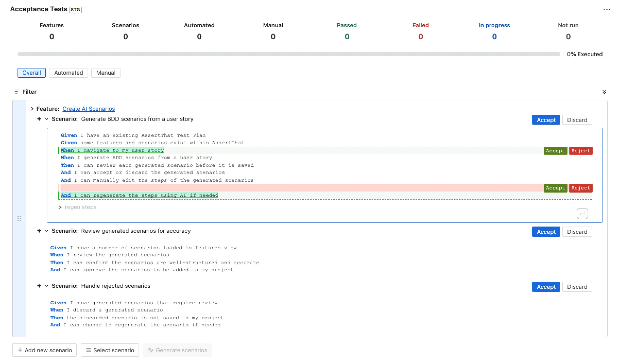Switch to the Manual tab
Image resolution: width=619 pixels, height=364 pixels.
(x=106, y=73)
